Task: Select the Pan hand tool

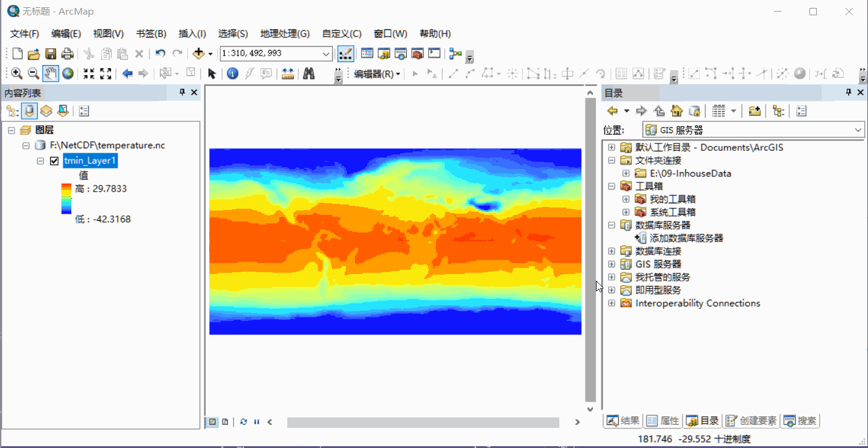Action: (x=51, y=74)
